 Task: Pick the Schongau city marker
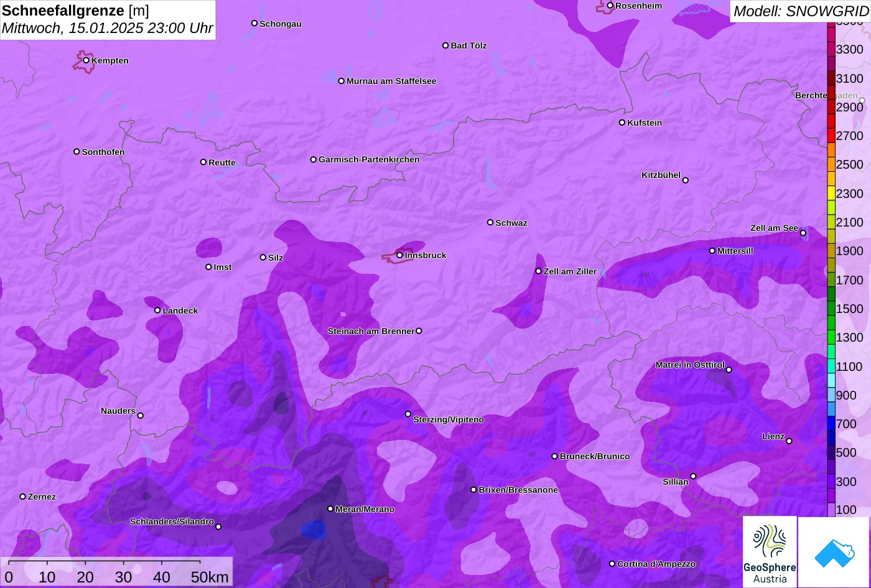coord(254,24)
